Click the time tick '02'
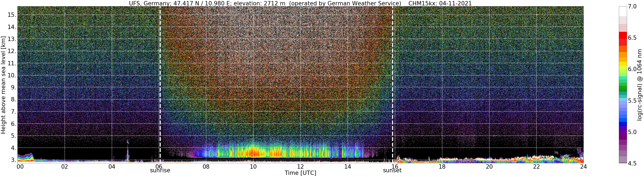 point(65,166)
